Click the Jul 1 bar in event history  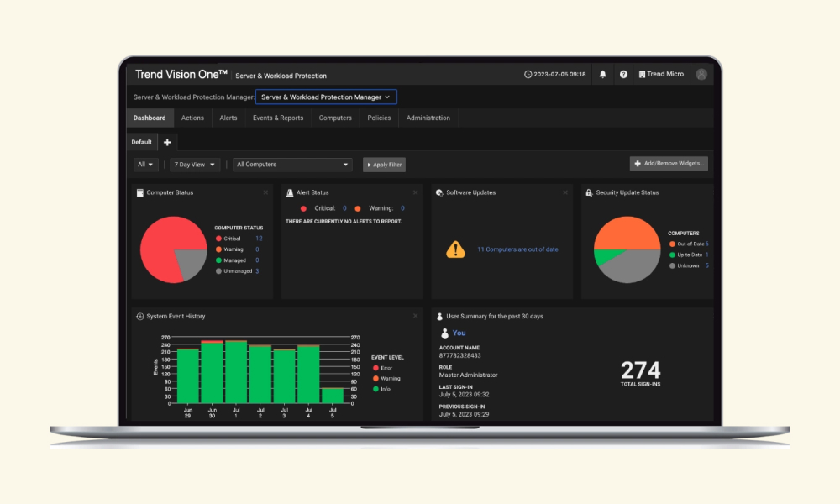tap(236, 372)
